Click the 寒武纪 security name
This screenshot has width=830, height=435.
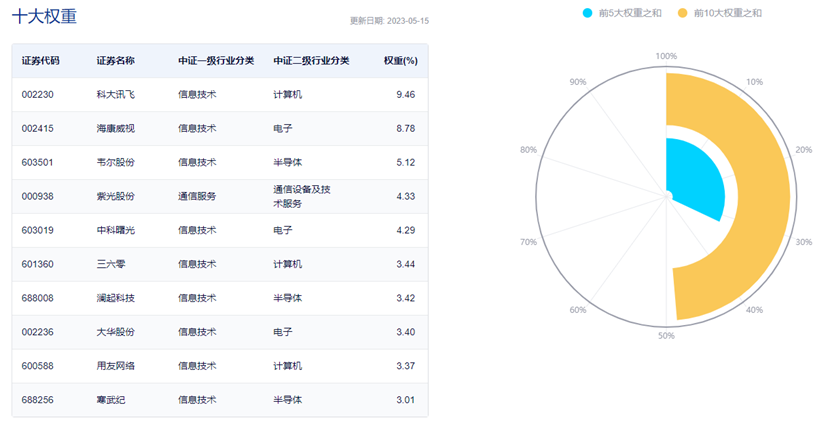coord(111,401)
